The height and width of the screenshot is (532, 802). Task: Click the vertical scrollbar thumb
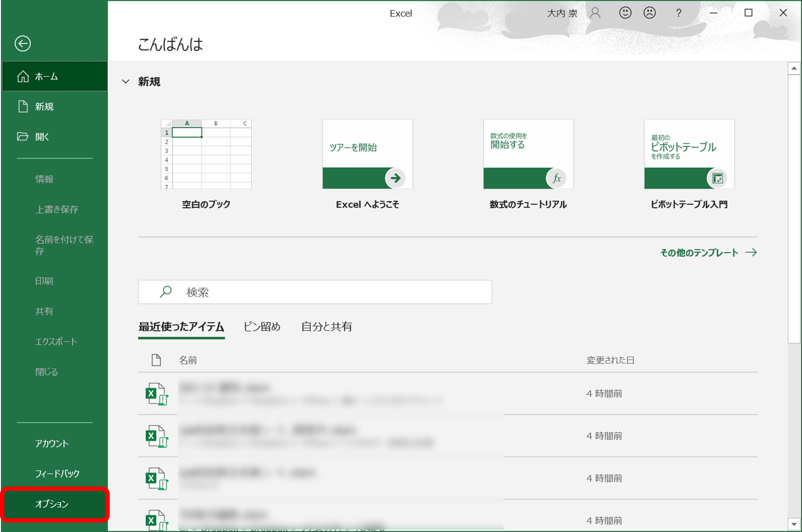[794, 209]
